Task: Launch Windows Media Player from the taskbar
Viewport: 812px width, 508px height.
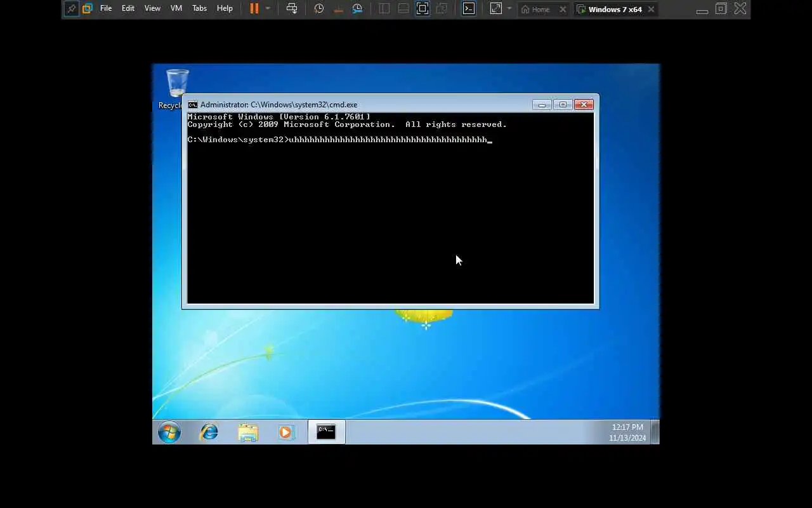Action: [x=286, y=432]
